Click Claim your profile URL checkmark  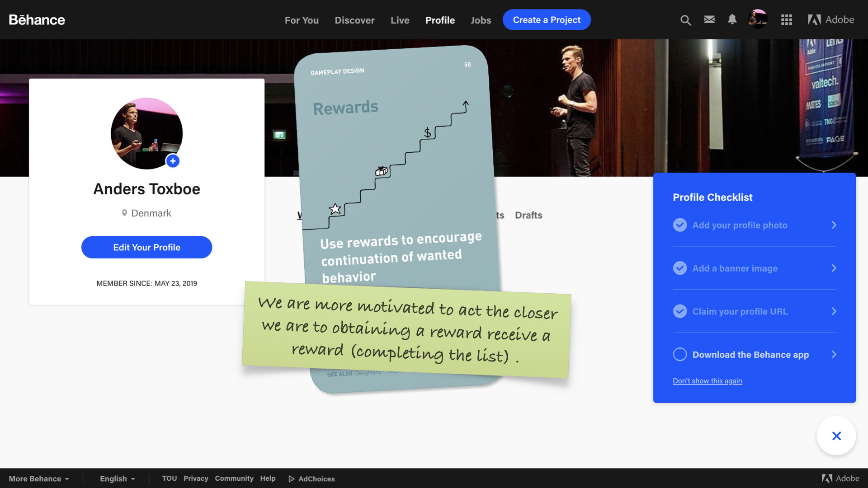(x=679, y=311)
